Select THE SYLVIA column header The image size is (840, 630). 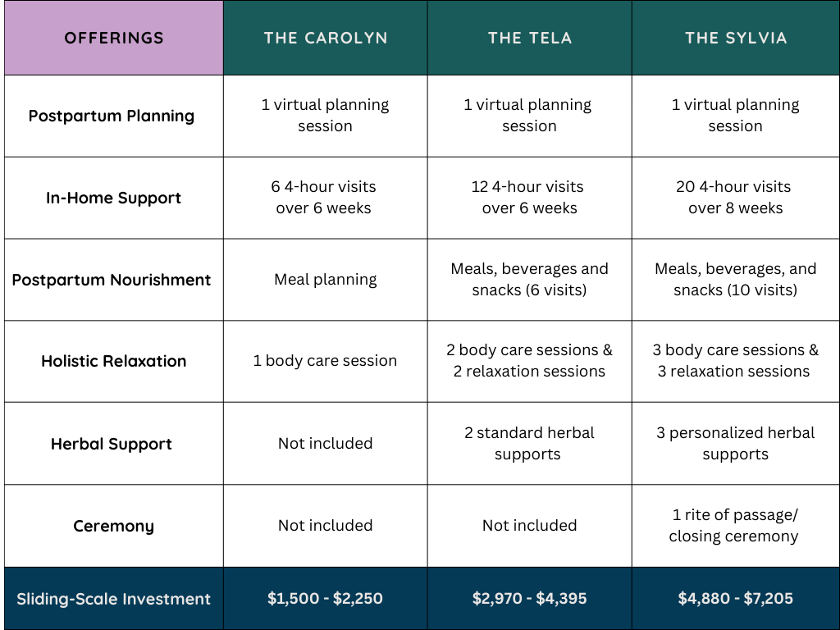pyautogui.click(x=736, y=39)
